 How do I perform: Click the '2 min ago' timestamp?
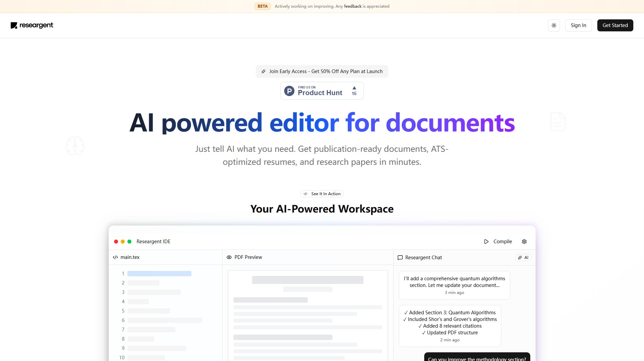point(450,340)
